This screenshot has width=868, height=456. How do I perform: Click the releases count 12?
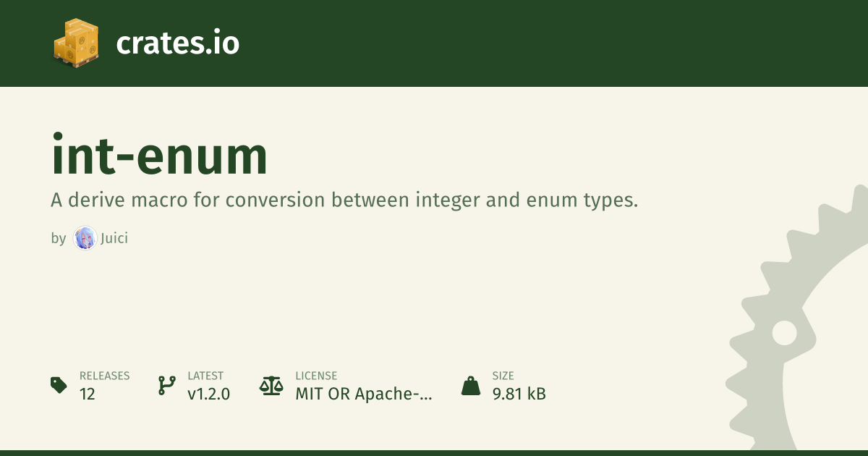[88, 394]
